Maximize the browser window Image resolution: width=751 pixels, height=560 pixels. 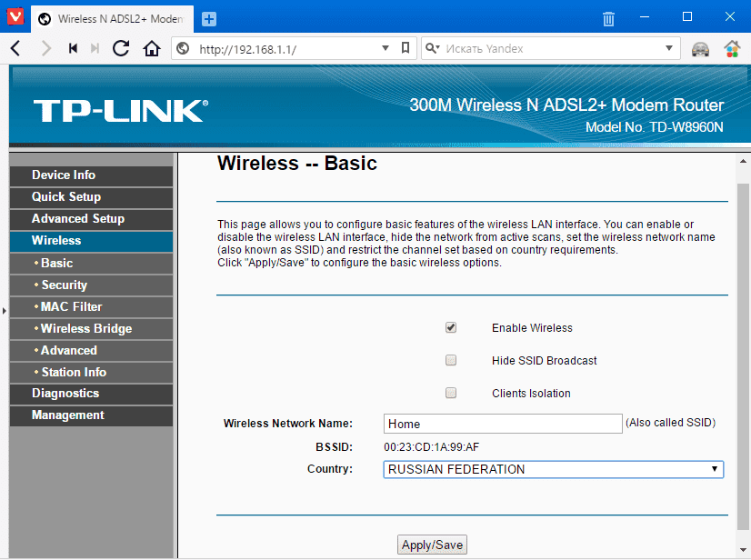[x=687, y=16]
